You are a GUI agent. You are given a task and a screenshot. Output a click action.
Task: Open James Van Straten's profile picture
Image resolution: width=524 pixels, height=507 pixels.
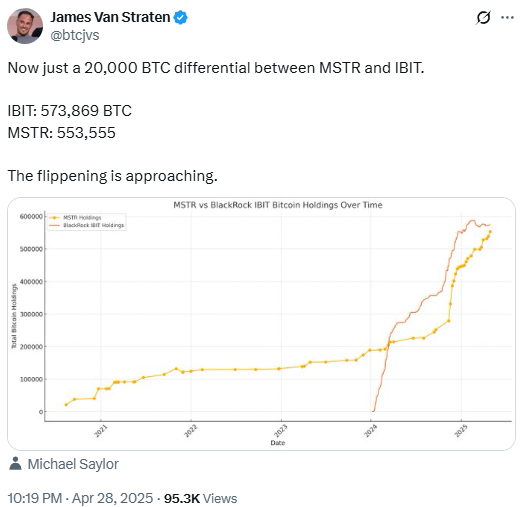pyautogui.click(x=25, y=26)
